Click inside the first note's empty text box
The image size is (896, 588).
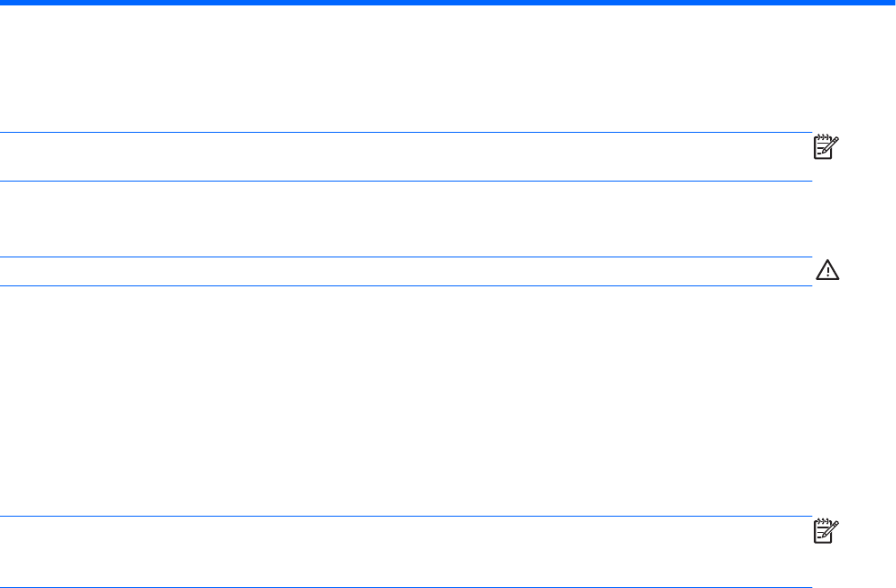tap(406, 158)
